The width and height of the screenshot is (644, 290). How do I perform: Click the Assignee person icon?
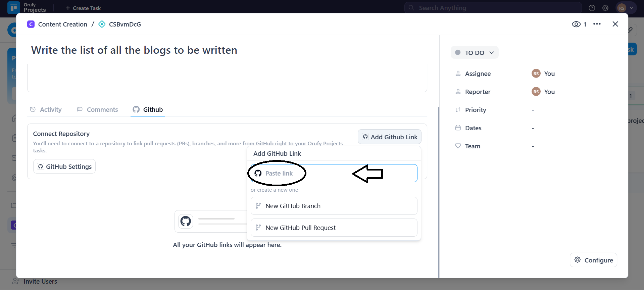point(458,74)
